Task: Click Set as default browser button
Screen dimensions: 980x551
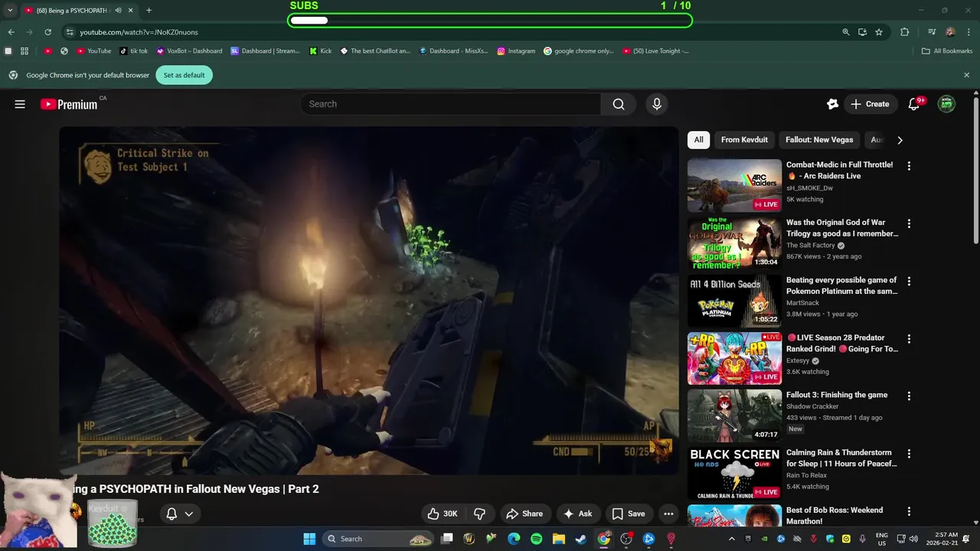Action: click(184, 75)
